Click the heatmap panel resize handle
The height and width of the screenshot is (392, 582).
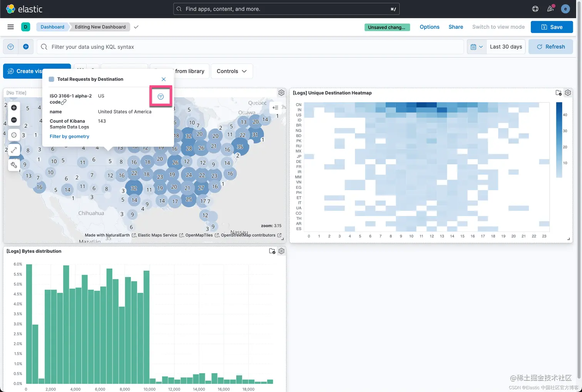pos(569,239)
